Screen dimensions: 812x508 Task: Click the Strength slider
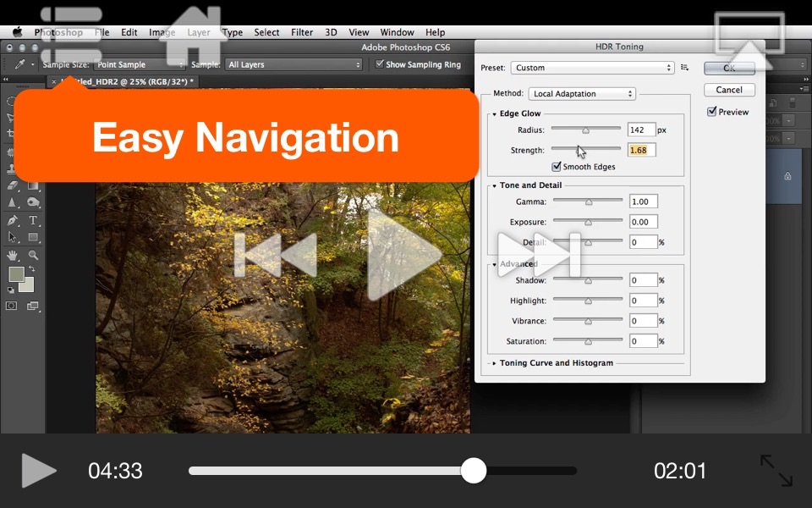(585, 149)
